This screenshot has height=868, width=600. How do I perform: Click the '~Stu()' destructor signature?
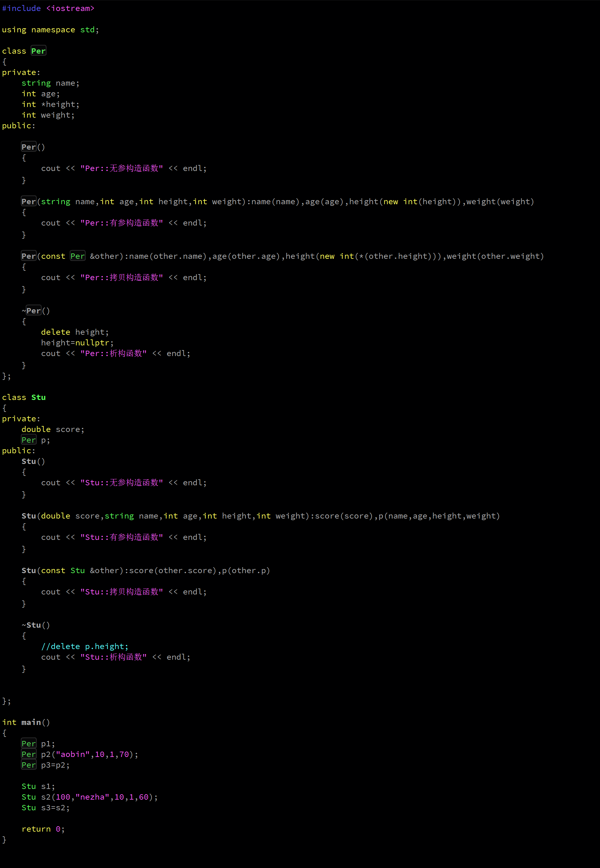coord(36,625)
